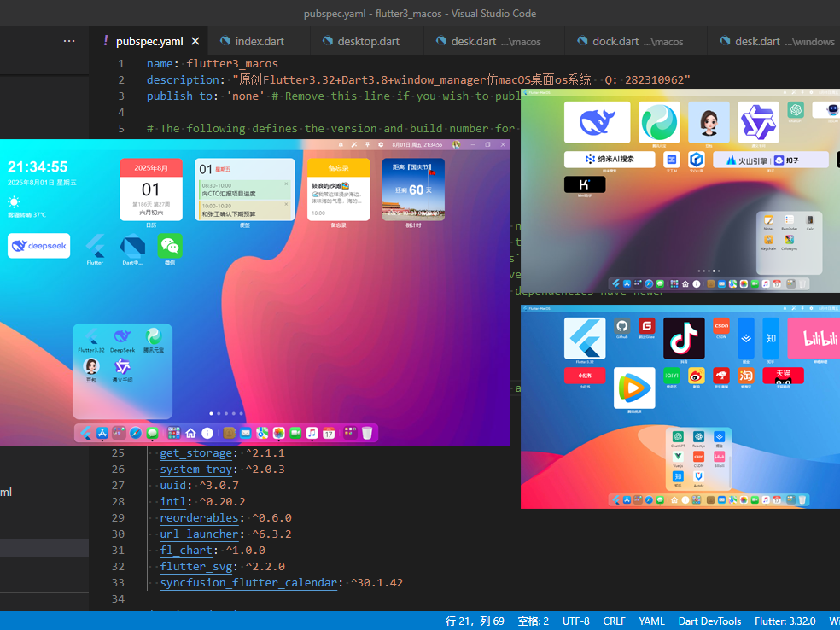The height and width of the screenshot is (630, 840).
Task: Open the Calendar app from the dock
Action: [x=330, y=433]
